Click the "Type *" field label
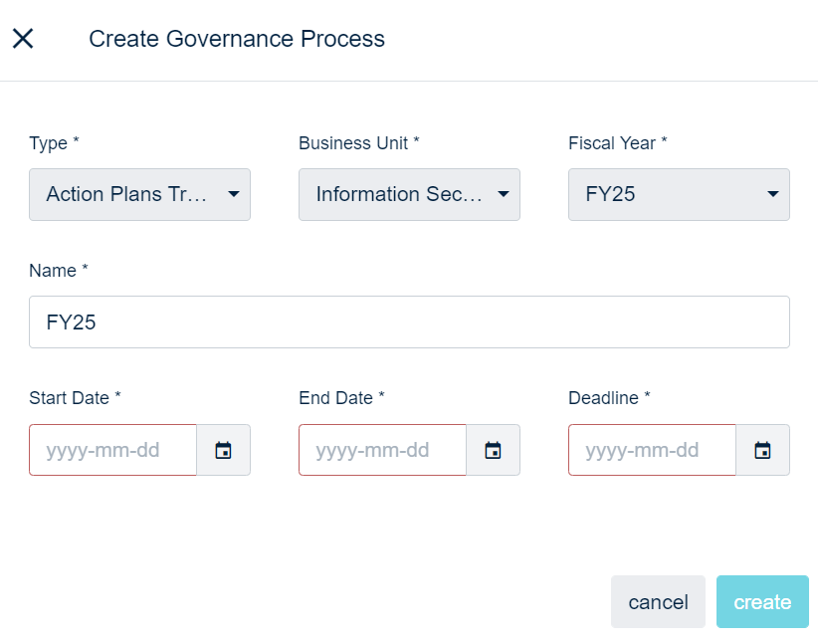818x644 pixels. point(54,143)
